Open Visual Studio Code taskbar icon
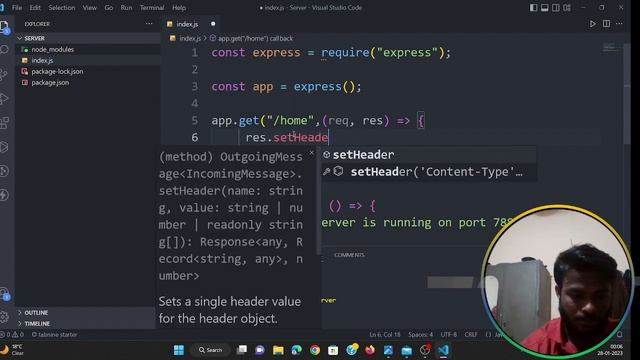 click(443, 350)
